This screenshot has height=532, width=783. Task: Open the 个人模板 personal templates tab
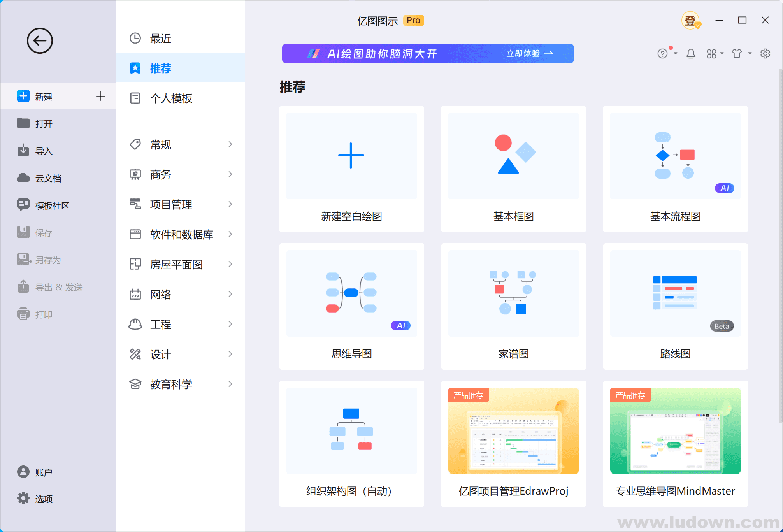pos(180,98)
